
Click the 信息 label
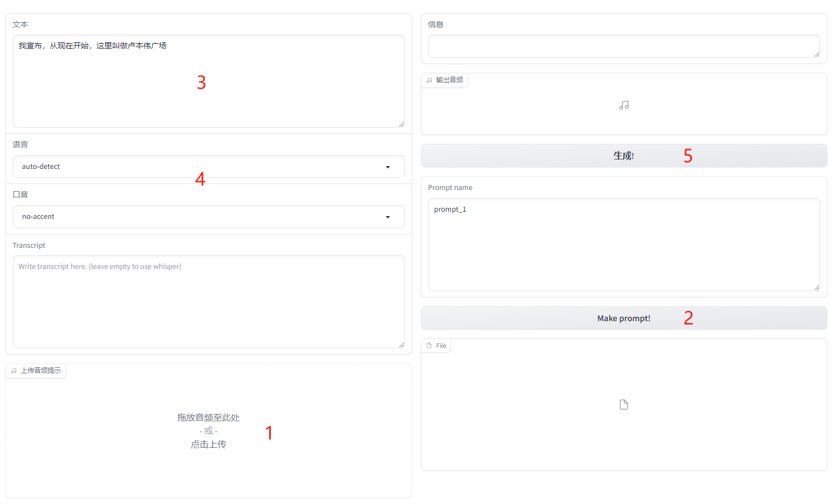pos(436,24)
